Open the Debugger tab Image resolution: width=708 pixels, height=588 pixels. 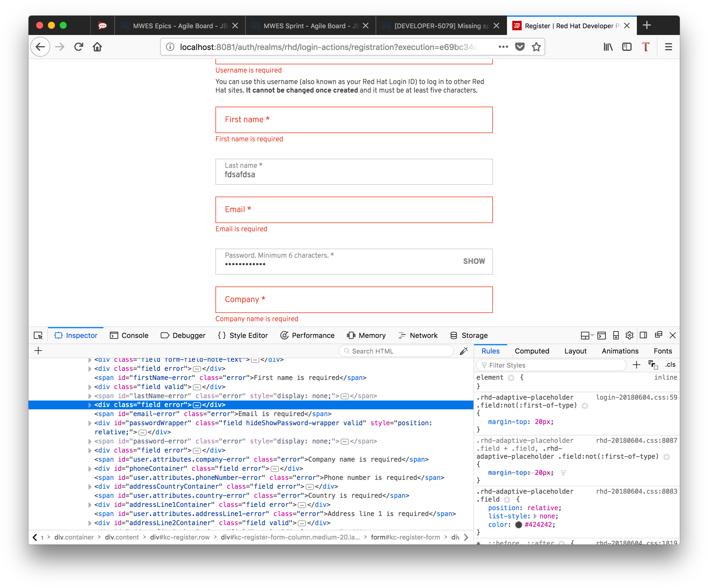tap(183, 336)
